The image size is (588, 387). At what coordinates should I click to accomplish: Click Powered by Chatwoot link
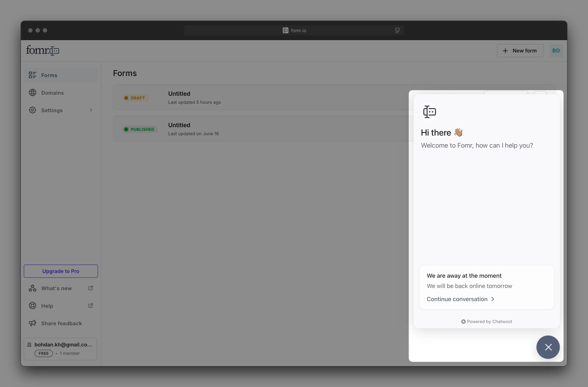point(487,321)
